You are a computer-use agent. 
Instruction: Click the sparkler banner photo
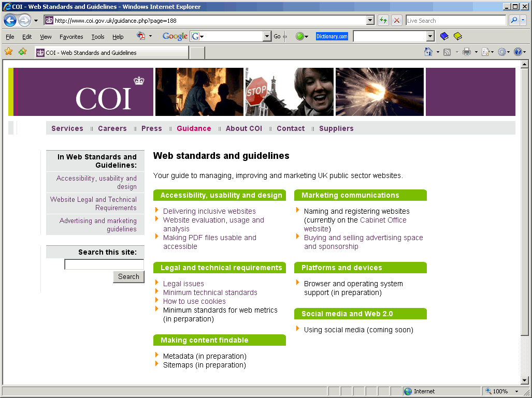pyautogui.click(x=380, y=92)
